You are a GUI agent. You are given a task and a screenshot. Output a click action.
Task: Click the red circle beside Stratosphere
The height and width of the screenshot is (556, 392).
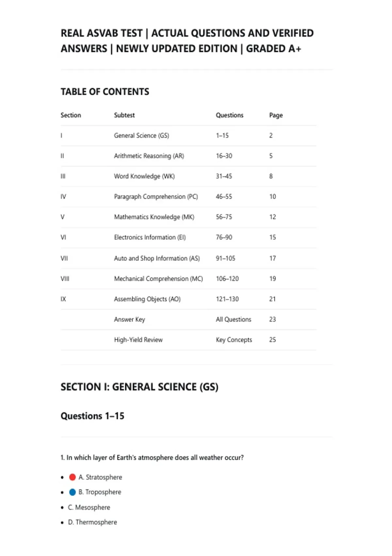pyautogui.click(x=73, y=477)
